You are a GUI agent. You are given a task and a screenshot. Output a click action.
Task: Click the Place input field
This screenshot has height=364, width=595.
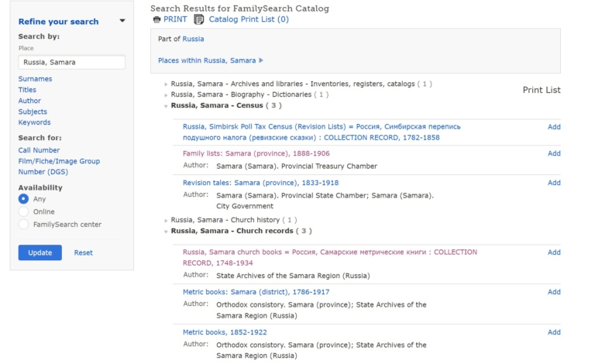72,62
